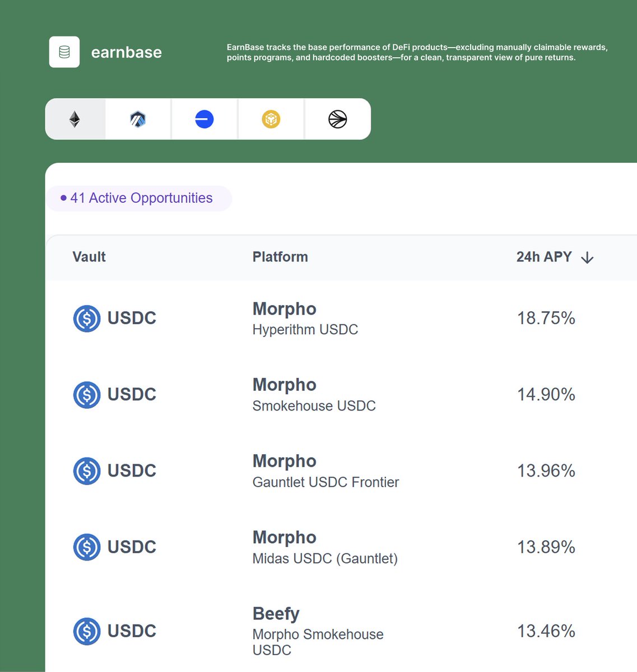Image resolution: width=637 pixels, height=672 pixels.
Task: Select the Hyperithm USDC vault name
Action: [x=305, y=330]
